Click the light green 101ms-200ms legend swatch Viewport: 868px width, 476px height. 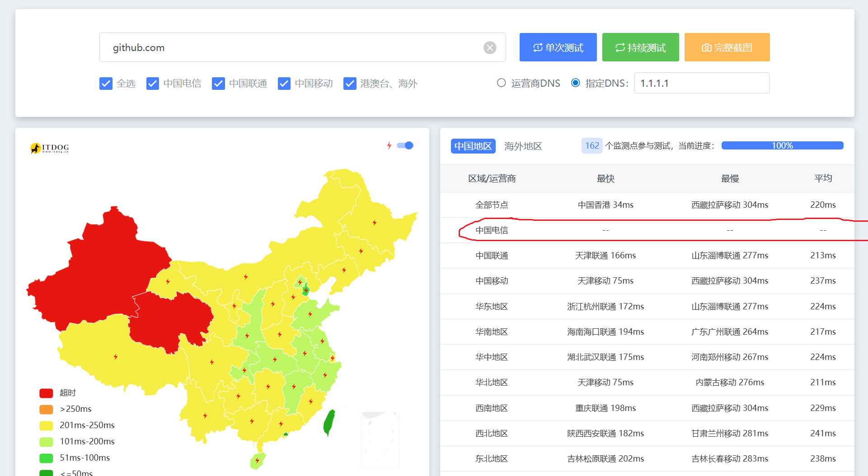pos(46,442)
